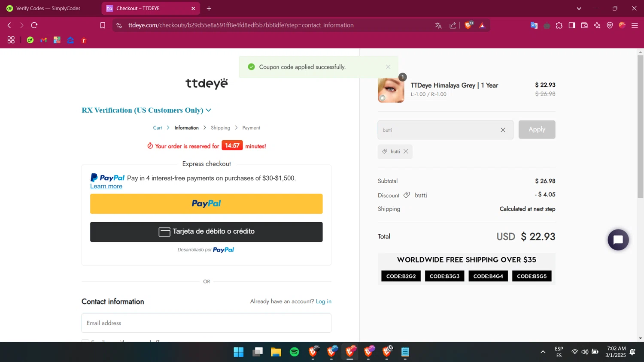Screen dimensions: 644x362
Task: Open Brave Rewards triangle icon
Action: [x=482, y=25]
